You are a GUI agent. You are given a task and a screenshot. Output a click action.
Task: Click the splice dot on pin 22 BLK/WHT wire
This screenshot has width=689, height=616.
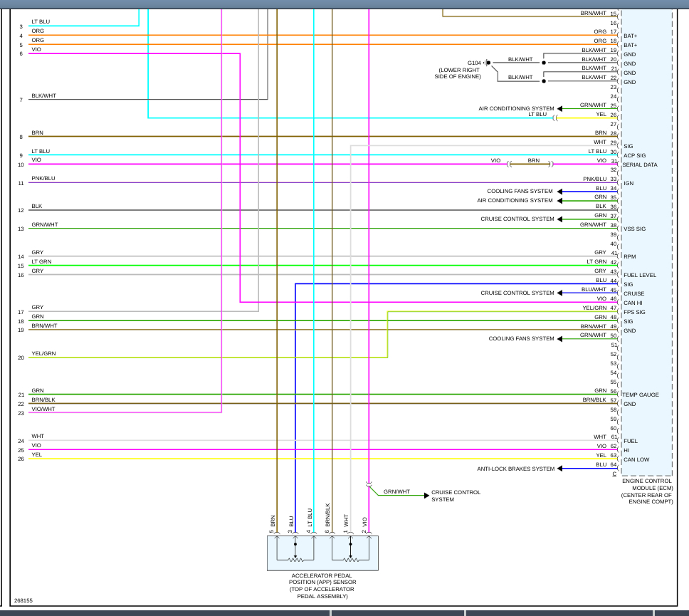(544, 81)
